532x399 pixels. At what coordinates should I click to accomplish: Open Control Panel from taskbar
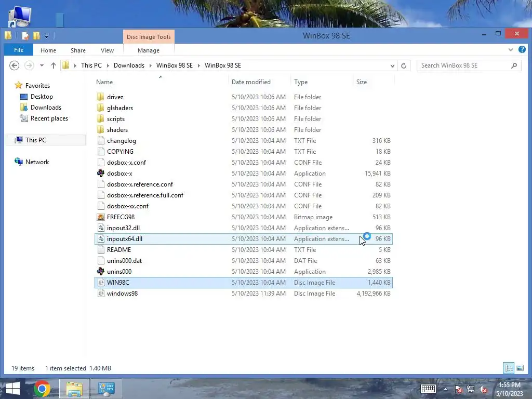pos(106,389)
